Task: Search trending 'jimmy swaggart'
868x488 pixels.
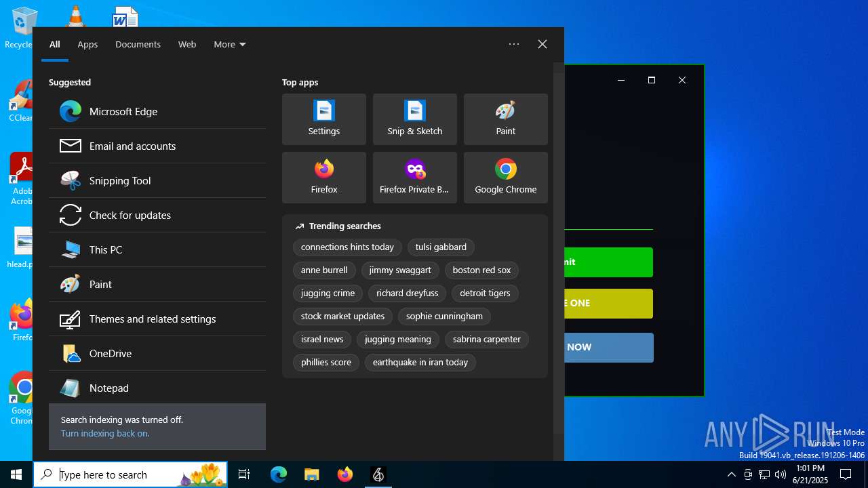Action: 400,270
